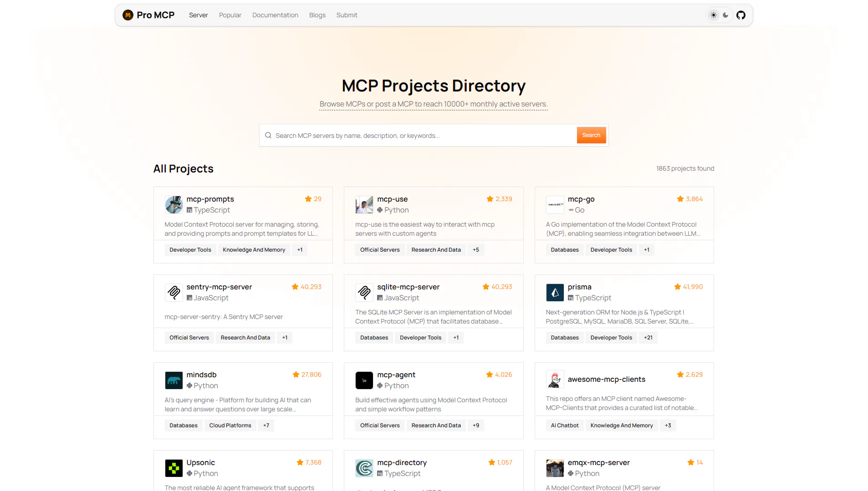Switch to light theme sun icon
The width and height of the screenshot is (868, 491).
714,15
